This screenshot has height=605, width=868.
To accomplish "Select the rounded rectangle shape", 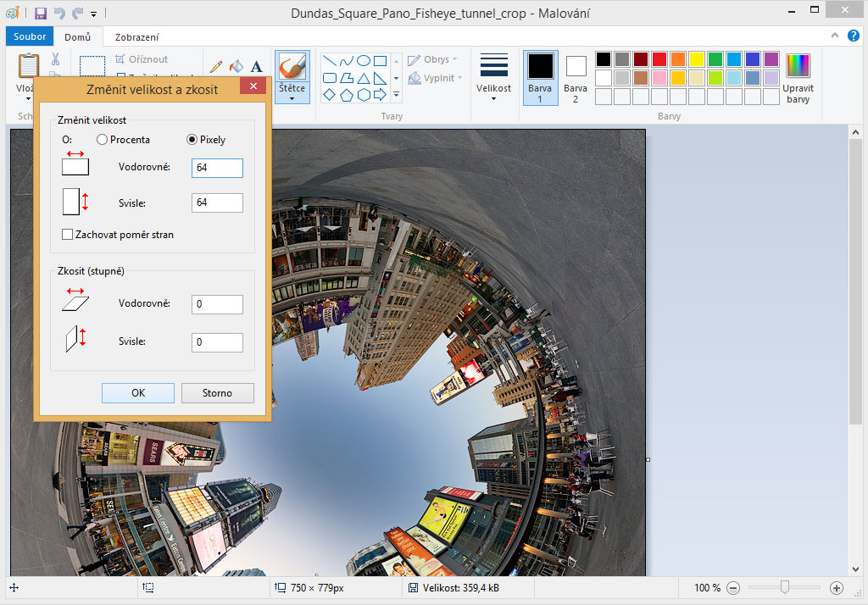I will pos(330,78).
